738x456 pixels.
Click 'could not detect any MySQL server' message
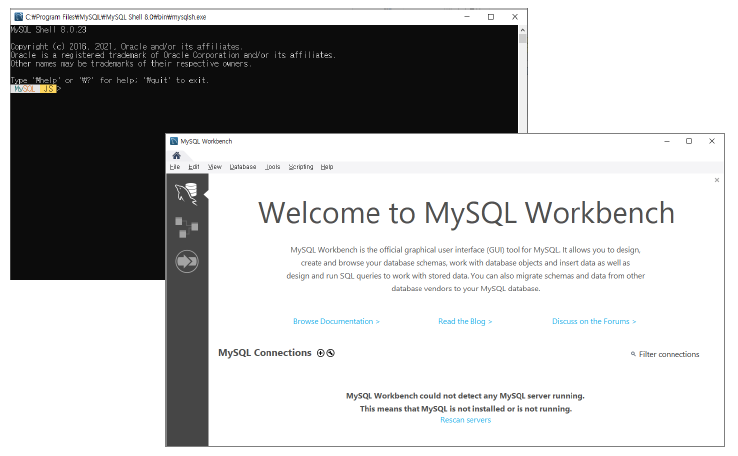(465, 396)
